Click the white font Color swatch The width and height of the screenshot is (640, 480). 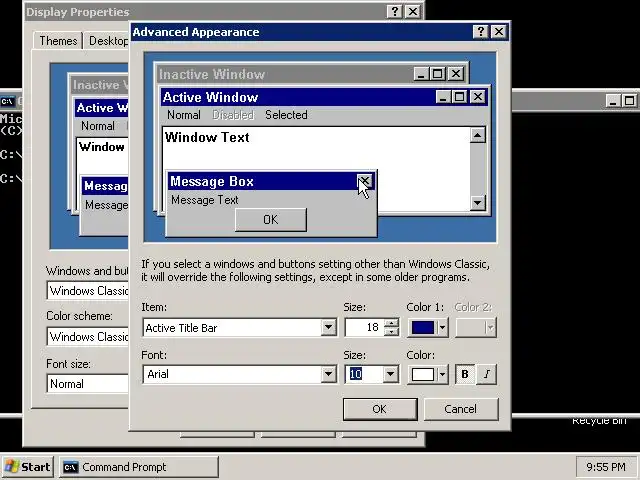coord(423,374)
